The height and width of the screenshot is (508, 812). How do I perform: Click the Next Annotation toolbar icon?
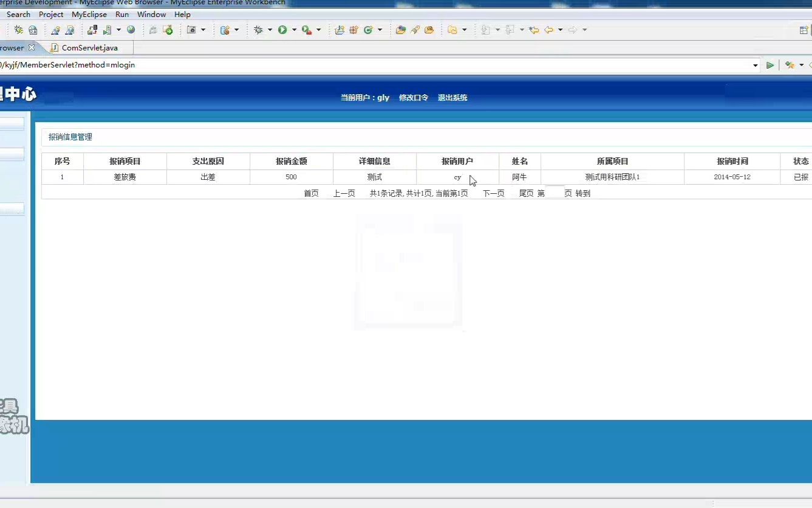click(x=486, y=30)
